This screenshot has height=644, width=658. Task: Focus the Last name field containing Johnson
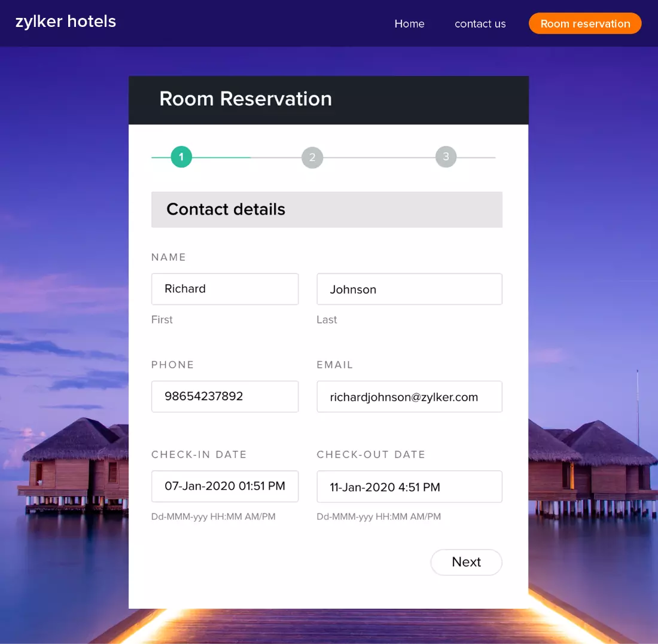pos(409,289)
